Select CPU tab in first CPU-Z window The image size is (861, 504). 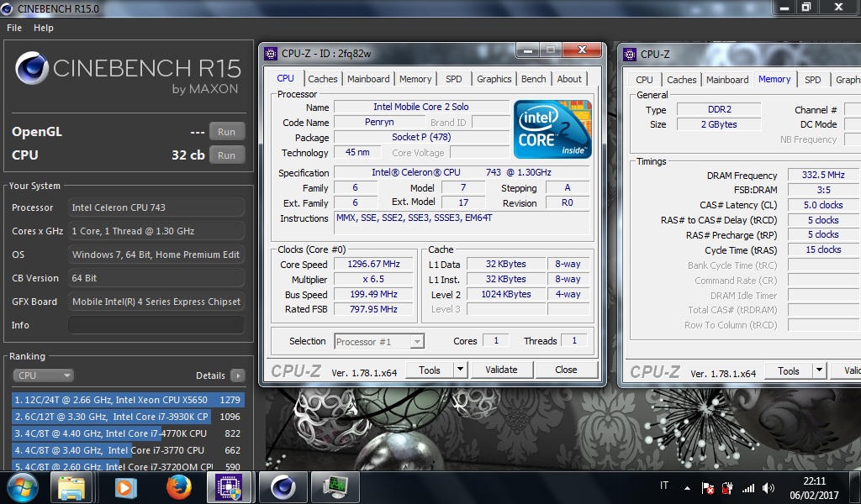coord(285,78)
